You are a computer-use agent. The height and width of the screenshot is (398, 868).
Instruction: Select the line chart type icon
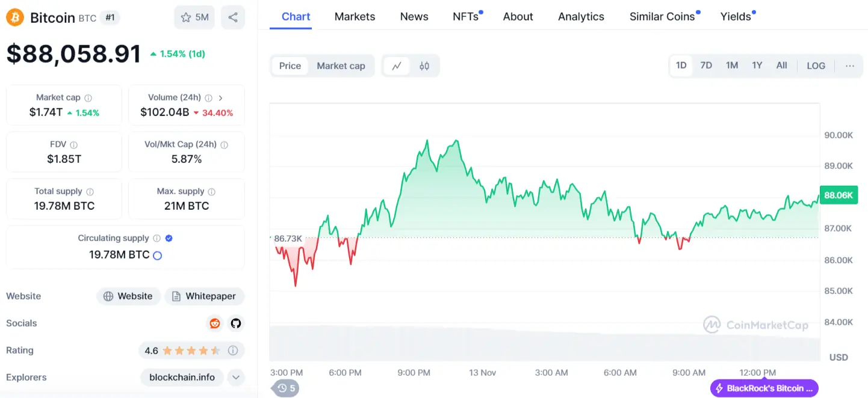pos(397,66)
